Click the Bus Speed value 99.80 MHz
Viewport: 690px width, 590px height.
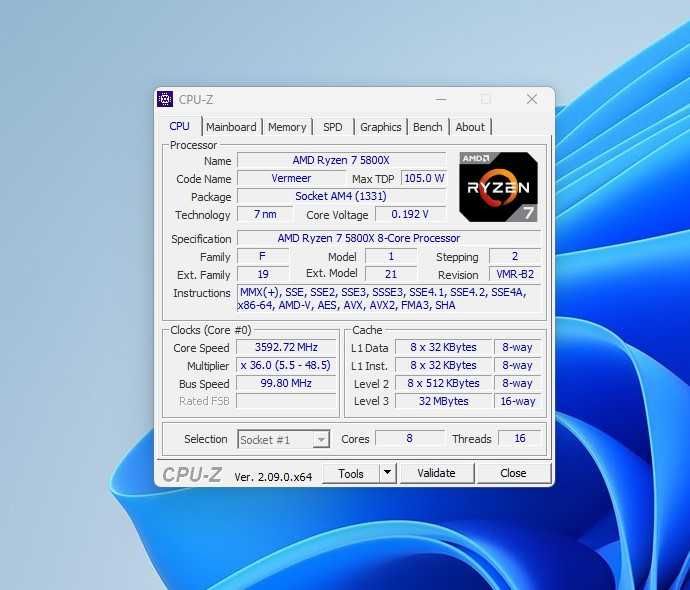click(x=286, y=383)
